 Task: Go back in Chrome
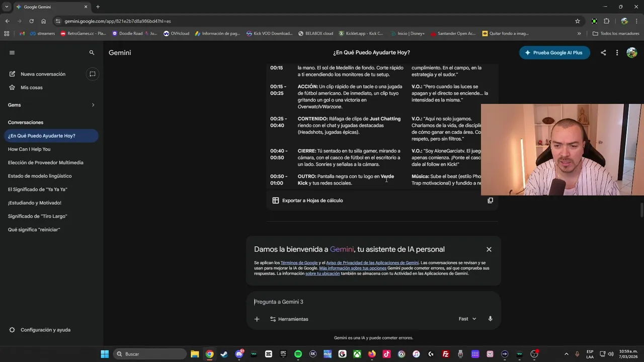(x=7, y=21)
